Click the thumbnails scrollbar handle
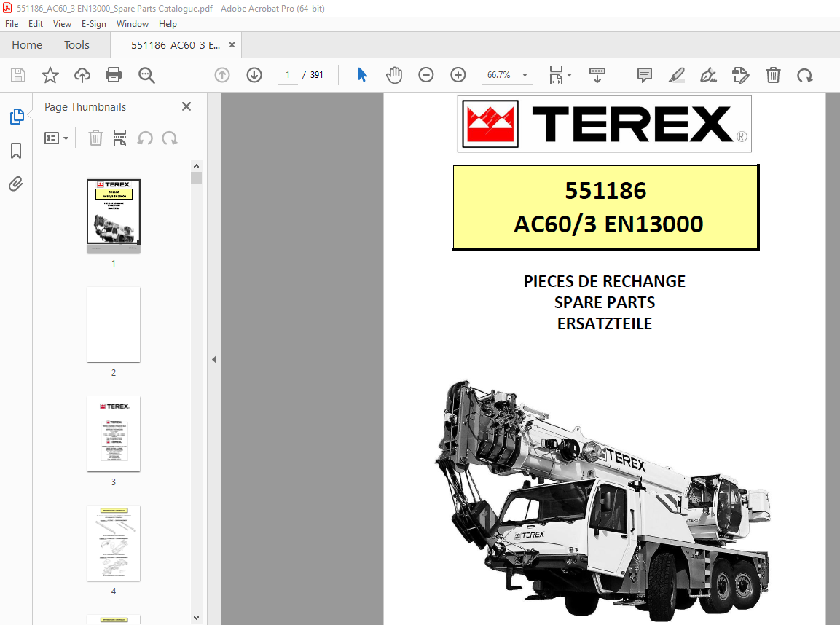The image size is (840, 625). click(x=196, y=178)
